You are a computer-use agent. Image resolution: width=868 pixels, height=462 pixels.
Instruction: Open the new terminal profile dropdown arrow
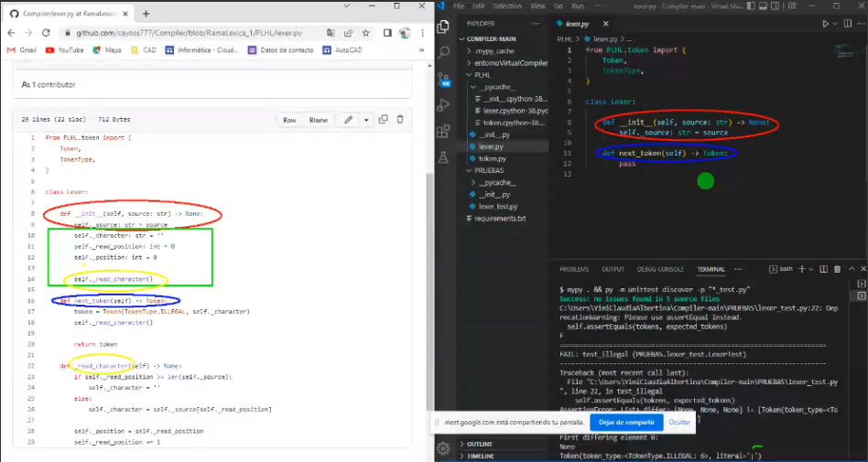[x=811, y=269]
